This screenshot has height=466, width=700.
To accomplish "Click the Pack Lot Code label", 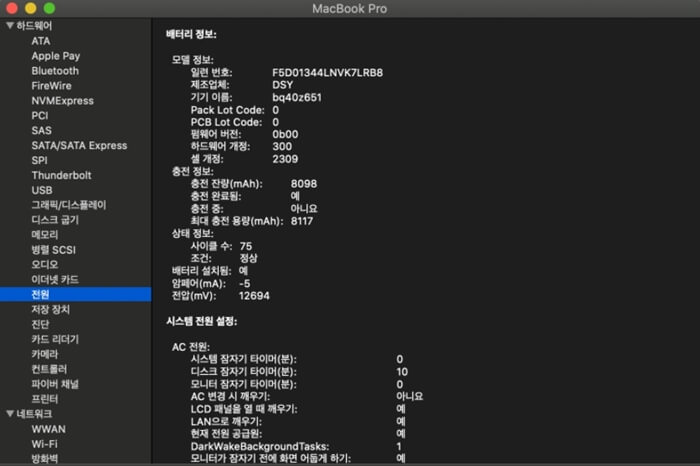I will pyautogui.click(x=227, y=110).
